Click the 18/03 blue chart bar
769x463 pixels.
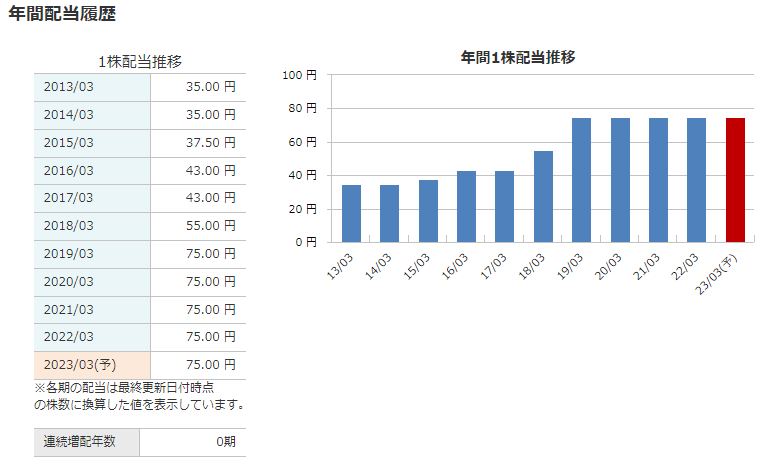[543, 197]
